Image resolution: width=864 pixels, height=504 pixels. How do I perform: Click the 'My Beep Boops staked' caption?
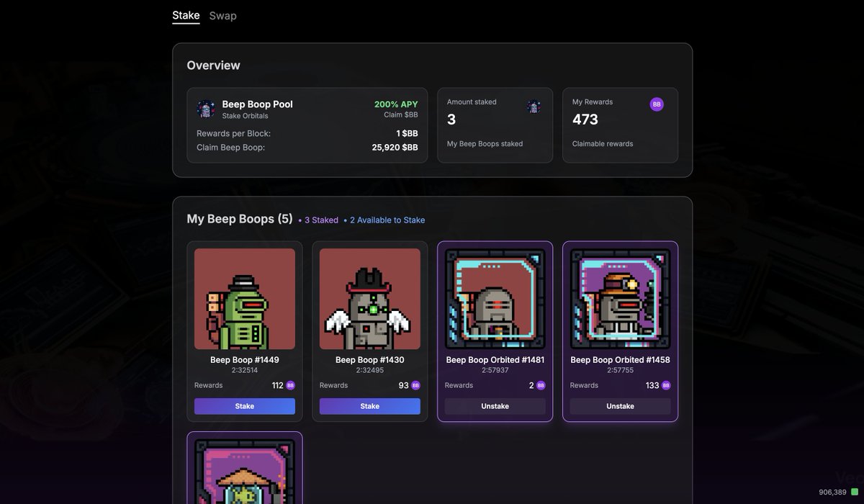tap(485, 144)
